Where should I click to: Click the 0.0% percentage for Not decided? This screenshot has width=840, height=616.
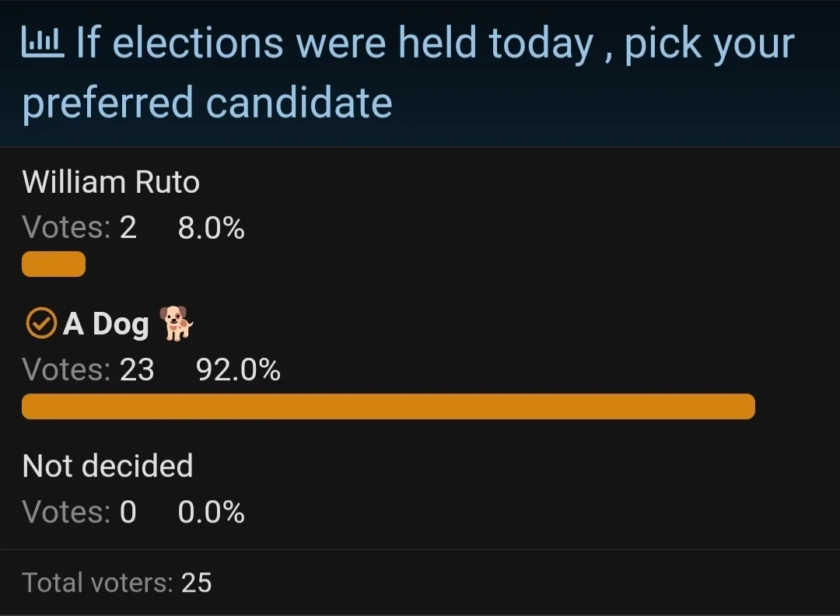[211, 512]
